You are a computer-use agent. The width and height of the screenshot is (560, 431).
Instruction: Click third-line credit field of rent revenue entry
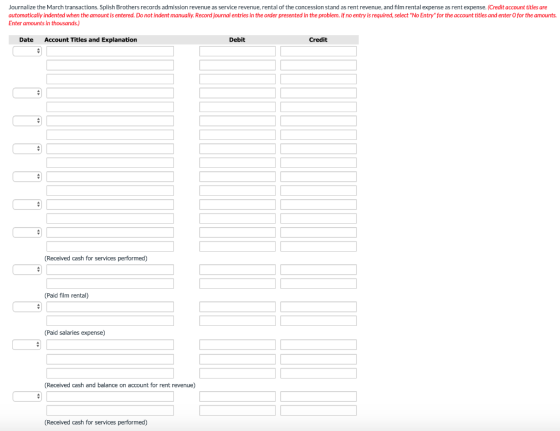coord(318,374)
